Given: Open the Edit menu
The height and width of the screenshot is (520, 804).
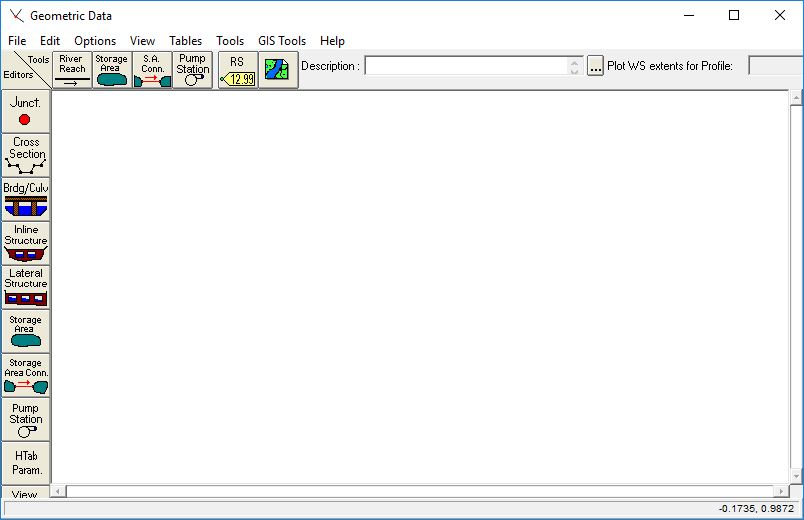Looking at the screenshot, I should pos(50,41).
